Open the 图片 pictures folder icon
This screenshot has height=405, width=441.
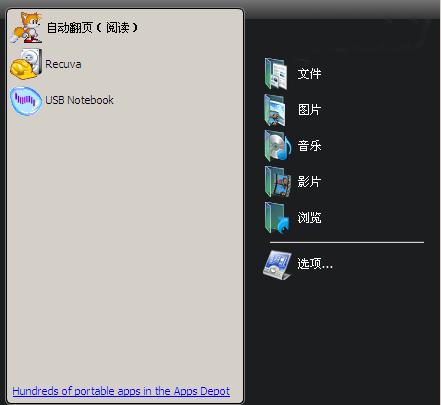pos(276,110)
